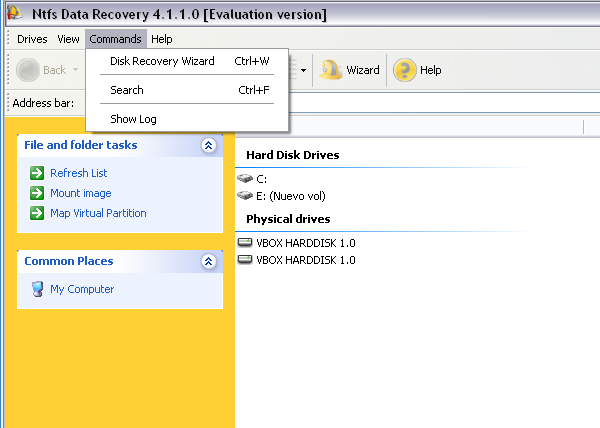Click green arrow icon beside Map Virtual Partition

click(x=37, y=213)
